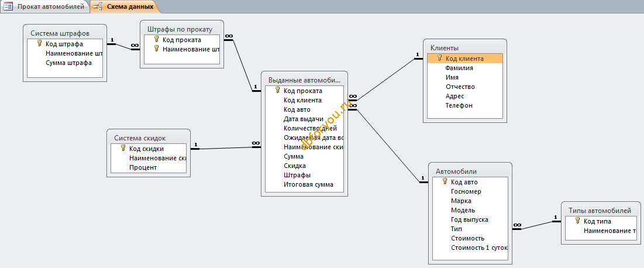The height and width of the screenshot is (268, 644).
Task: Select Штрафы field
Action: 304,176
